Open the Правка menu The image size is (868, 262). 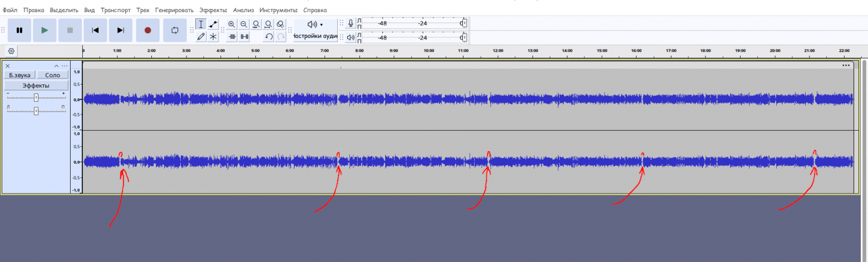click(34, 11)
